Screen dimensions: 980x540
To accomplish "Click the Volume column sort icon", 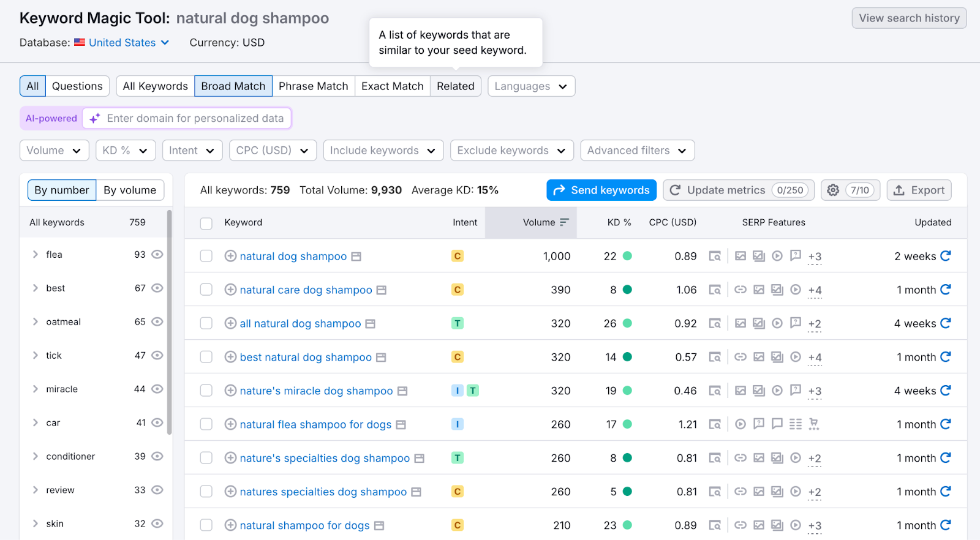I will [x=564, y=222].
